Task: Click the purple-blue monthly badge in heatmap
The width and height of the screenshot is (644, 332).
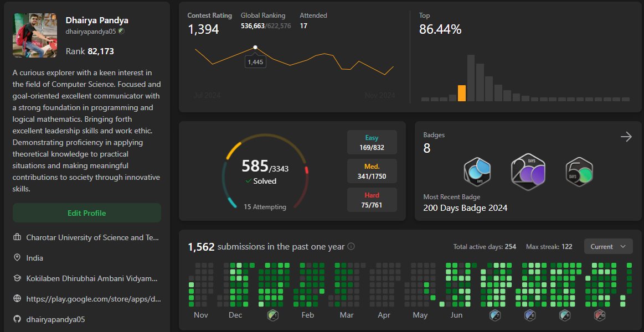Action: point(530,315)
